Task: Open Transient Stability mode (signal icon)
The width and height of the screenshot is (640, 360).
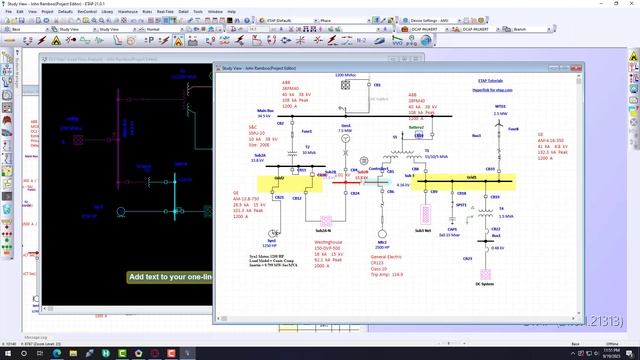Action: pos(99,40)
